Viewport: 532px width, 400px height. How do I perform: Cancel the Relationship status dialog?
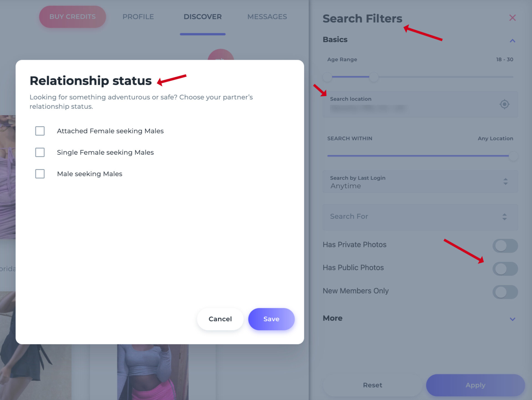pyautogui.click(x=220, y=319)
